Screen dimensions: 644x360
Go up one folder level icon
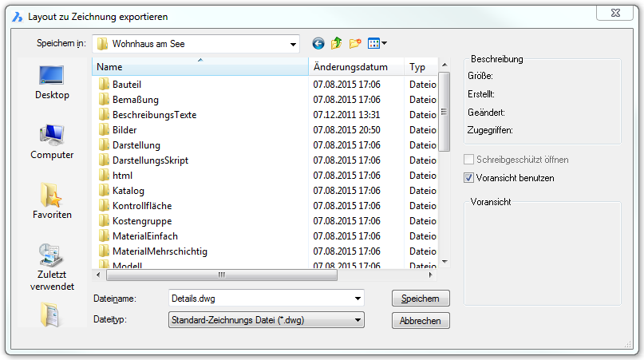pyautogui.click(x=336, y=44)
